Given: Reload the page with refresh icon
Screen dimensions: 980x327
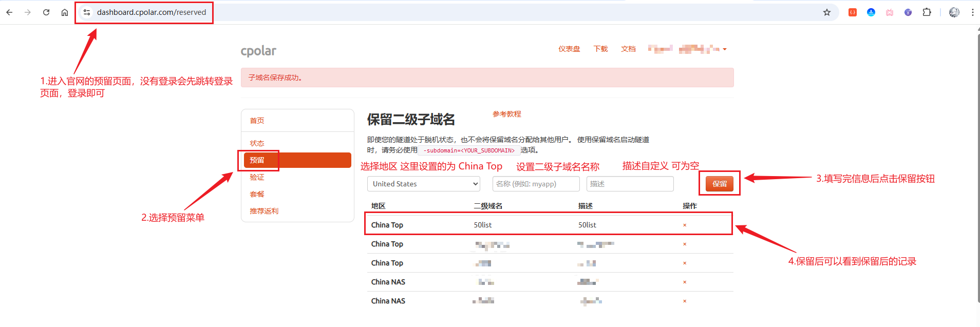Looking at the screenshot, I should (46, 12).
